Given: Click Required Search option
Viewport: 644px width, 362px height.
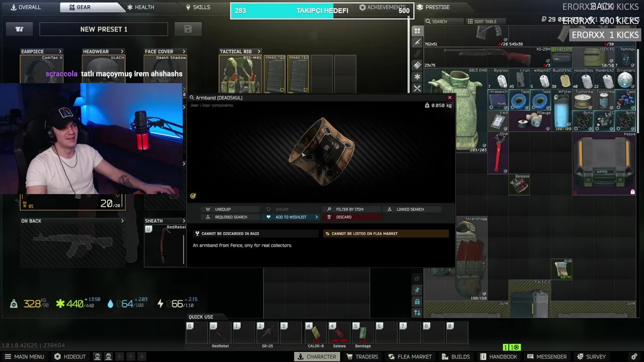Looking at the screenshot, I should coord(231,217).
